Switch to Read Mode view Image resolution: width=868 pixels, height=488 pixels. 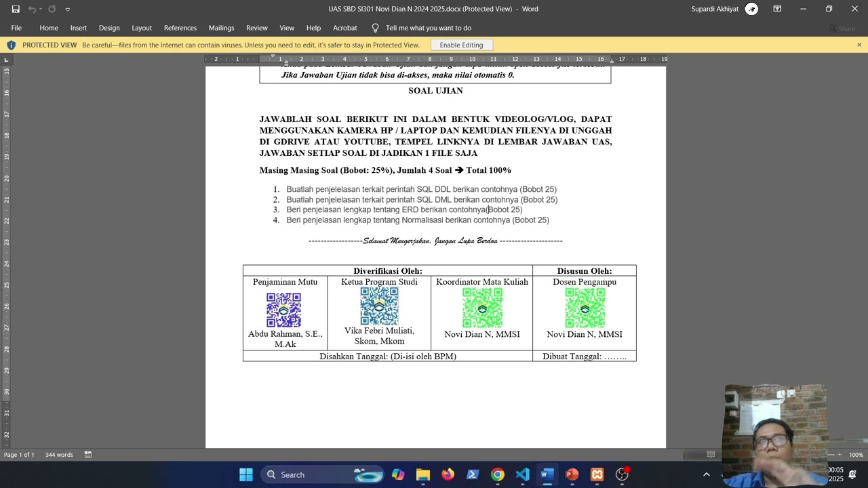click(711, 454)
